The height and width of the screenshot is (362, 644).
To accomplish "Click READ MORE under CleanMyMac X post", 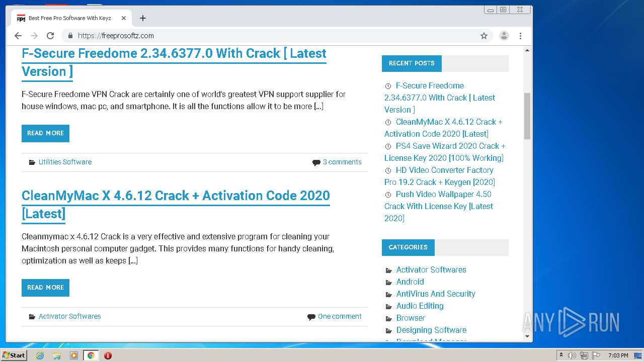I will click(x=45, y=288).
